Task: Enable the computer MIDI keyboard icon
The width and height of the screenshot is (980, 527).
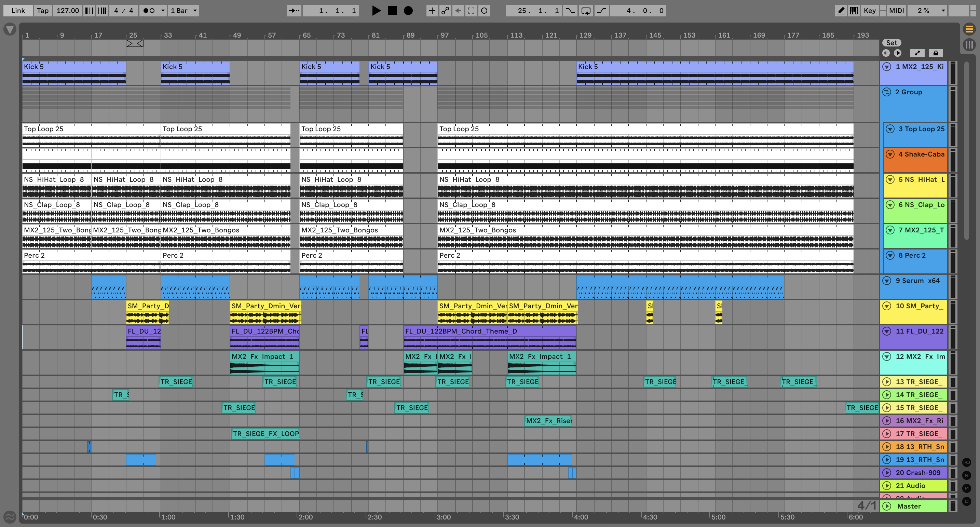Action: pyautogui.click(x=854, y=11)
